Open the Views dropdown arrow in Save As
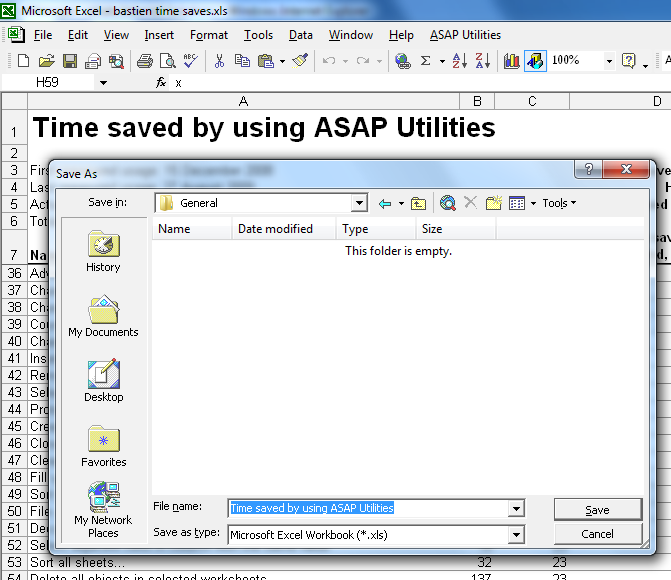This screenshot has width=671, height=580. [x=533, y=203]
